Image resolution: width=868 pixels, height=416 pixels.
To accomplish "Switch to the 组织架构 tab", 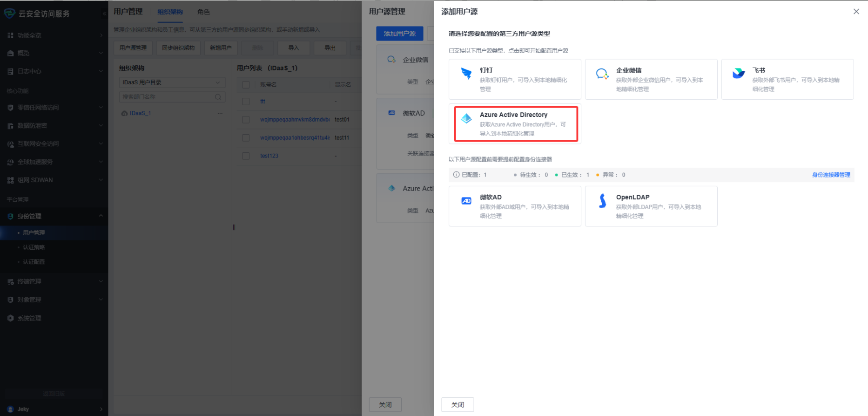I will click(170, 12).
